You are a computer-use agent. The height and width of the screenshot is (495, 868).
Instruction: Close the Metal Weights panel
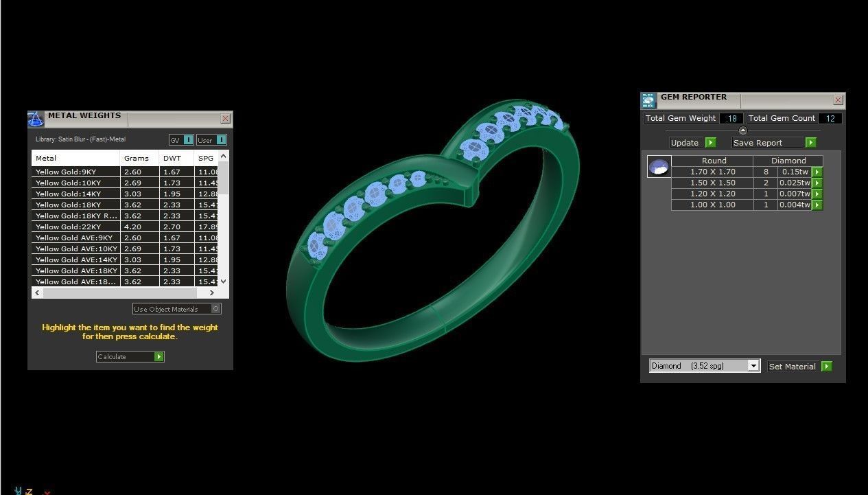coord(225,119)
